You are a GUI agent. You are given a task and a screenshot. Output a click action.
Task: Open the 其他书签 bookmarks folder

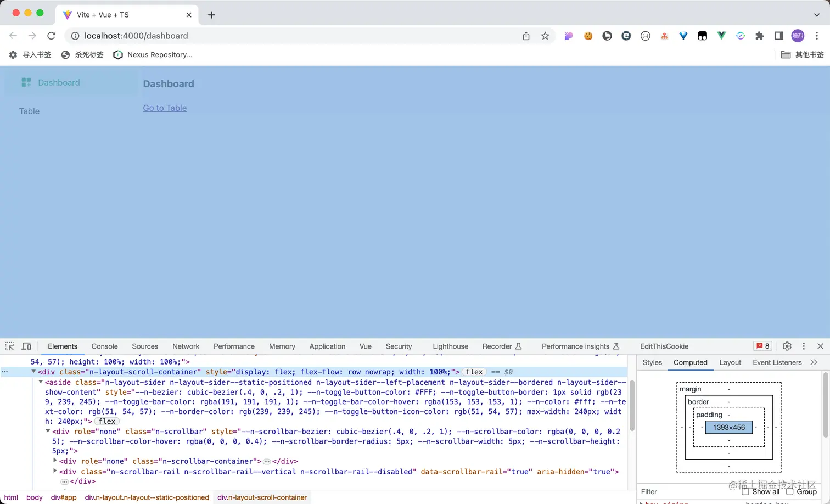point(802,54)
